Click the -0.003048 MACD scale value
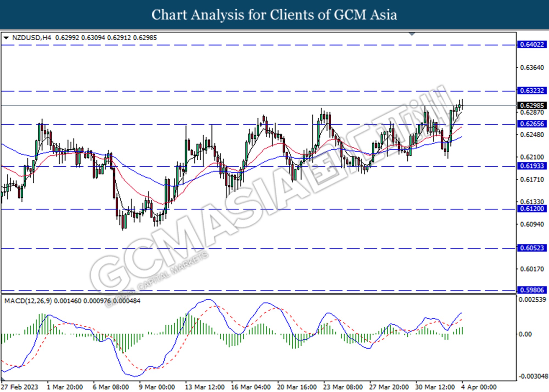The height and width of the screenshot is (392, 549). 533,376
